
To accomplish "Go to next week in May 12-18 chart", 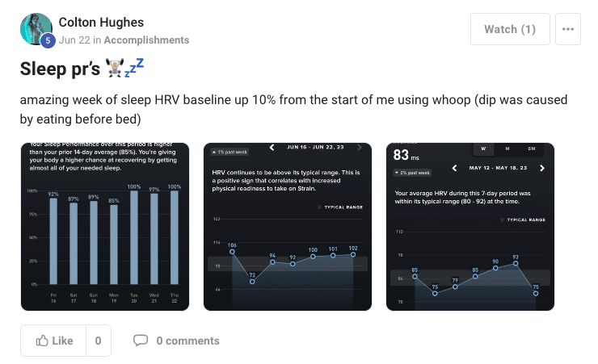I will click(542, 168).
